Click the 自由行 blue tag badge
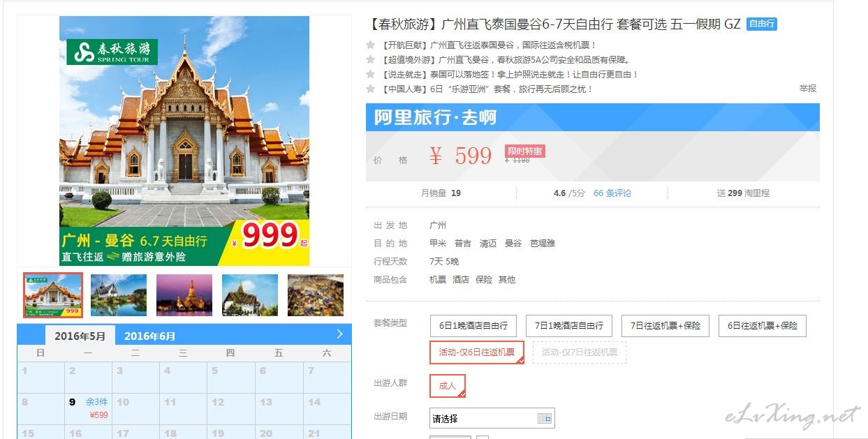 click(762, 24)
